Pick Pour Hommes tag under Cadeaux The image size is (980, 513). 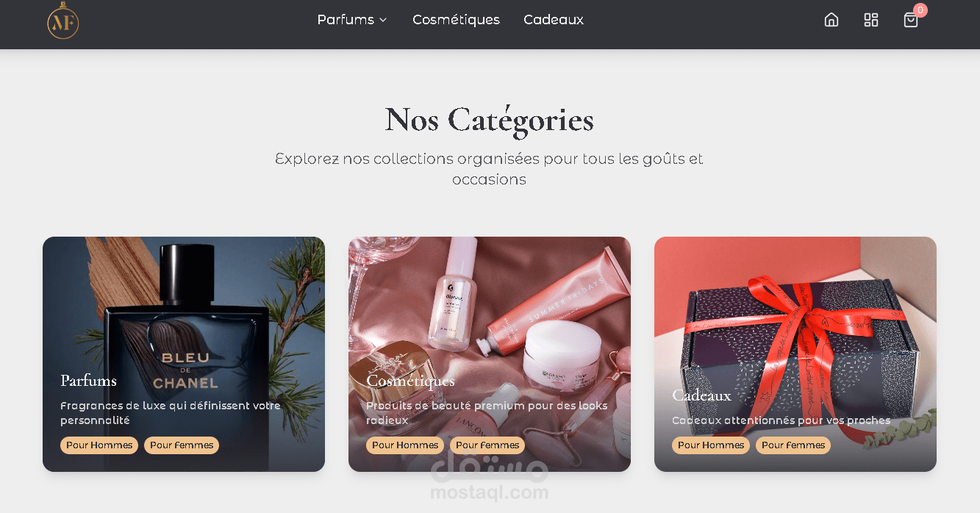711,445
